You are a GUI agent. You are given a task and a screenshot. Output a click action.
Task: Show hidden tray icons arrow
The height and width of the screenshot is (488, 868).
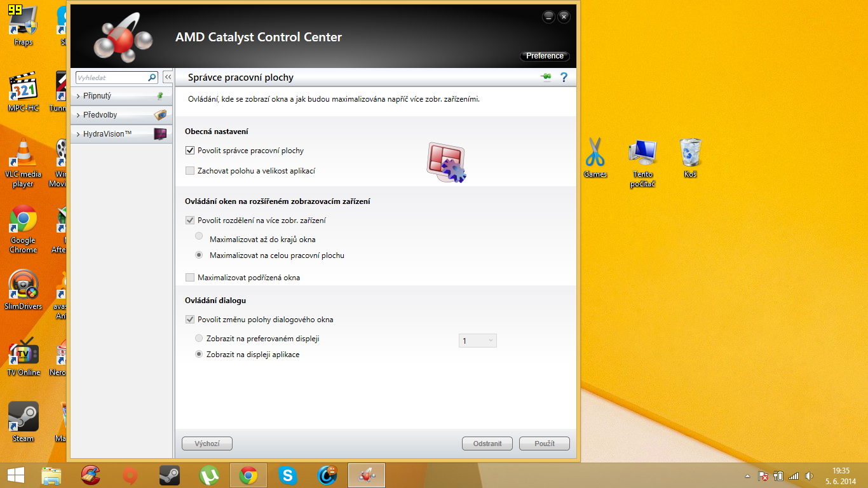point(748,476)
